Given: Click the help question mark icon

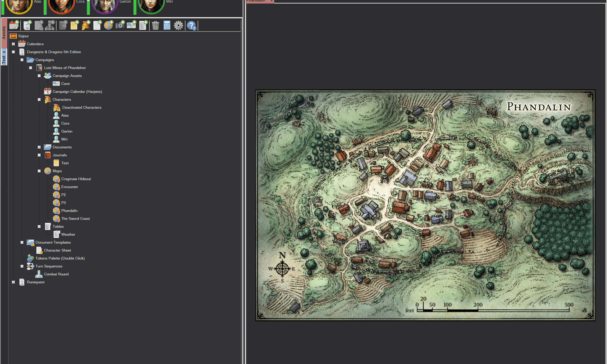Looking at the screenshot, I should coord(192,25).
